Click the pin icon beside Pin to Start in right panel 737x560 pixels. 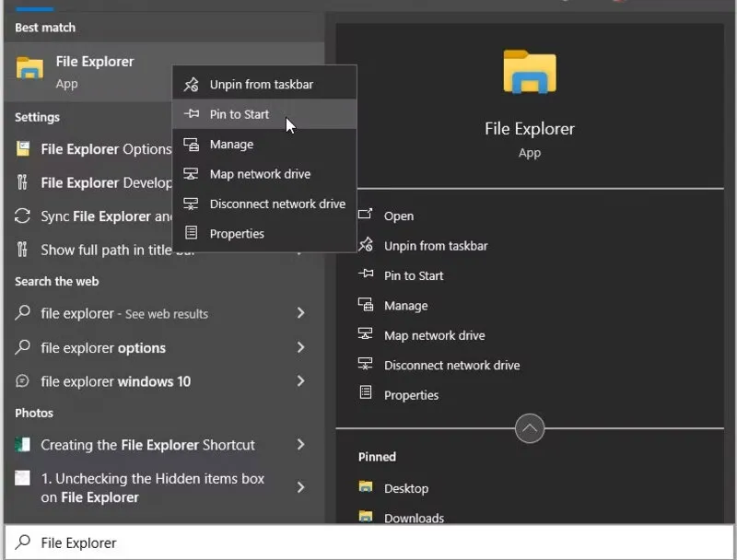pyautogui.click(x=366, y=275)
